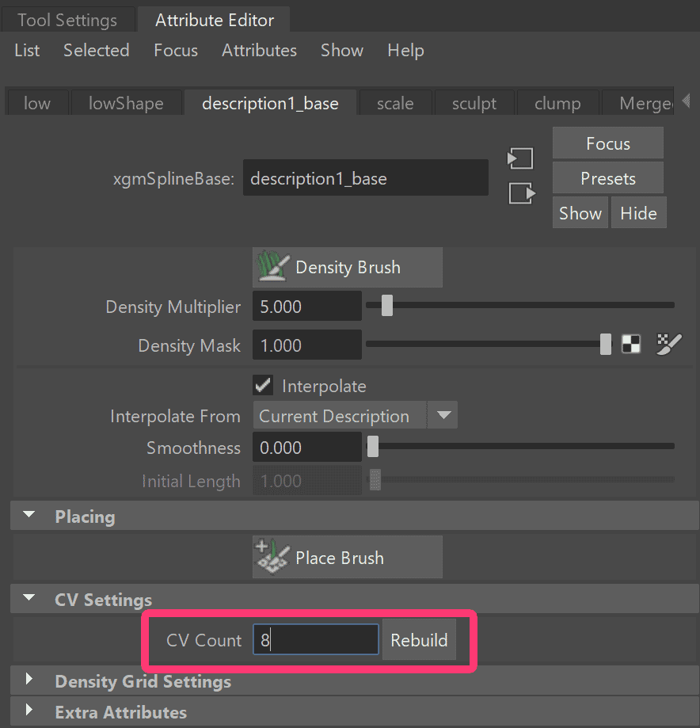This screenshot has width=700, height=728.
Task: Activate the Density Brush tool
Action: click(x=347, y=268)
